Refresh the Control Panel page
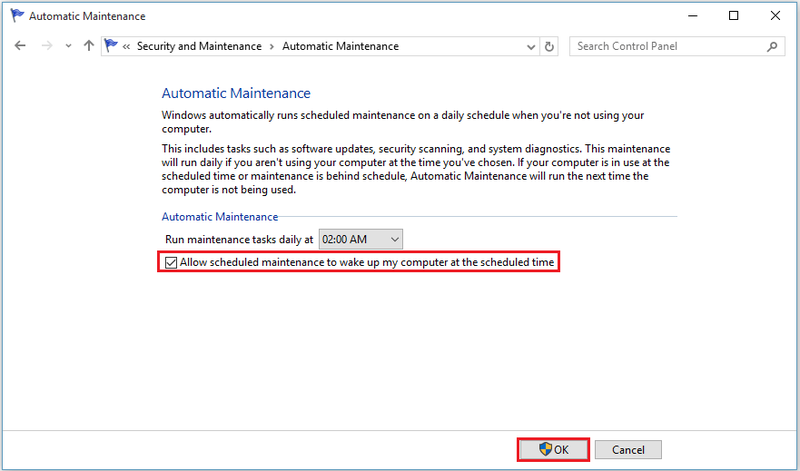Image resolution: width=800 pixels, height=471 pixels. [549, 47]
